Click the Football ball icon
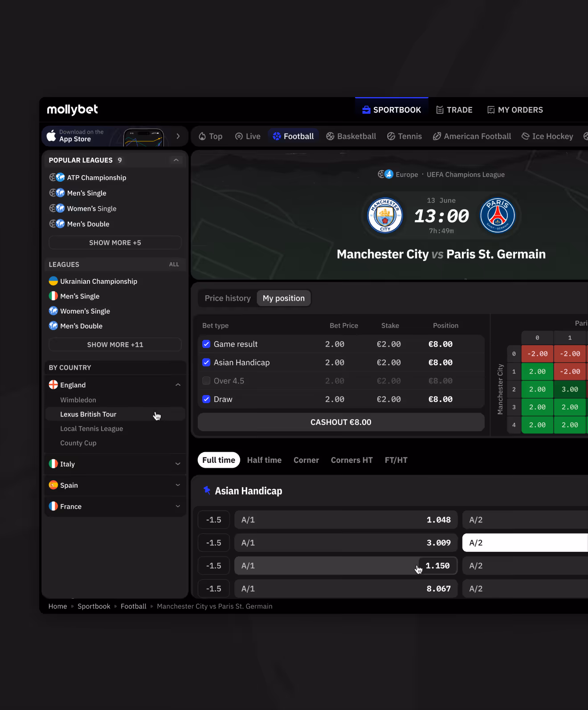Screen dimensions: 588x710 277,136
